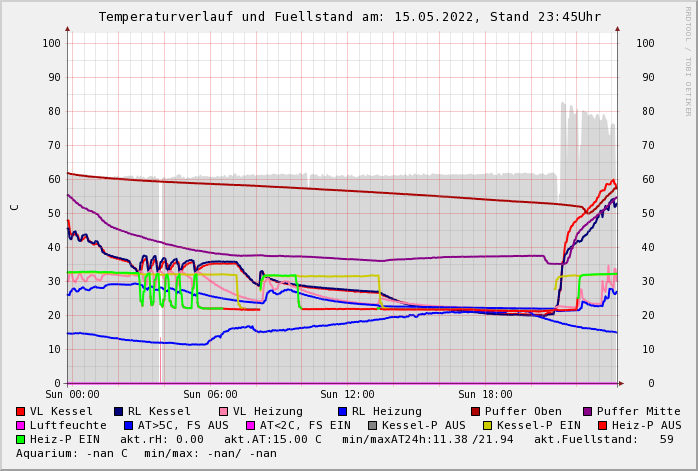Select the blue RL Heizung legend swatch
Image resolution: width=698 pixels, height=471 pixels.
[342, 412]
